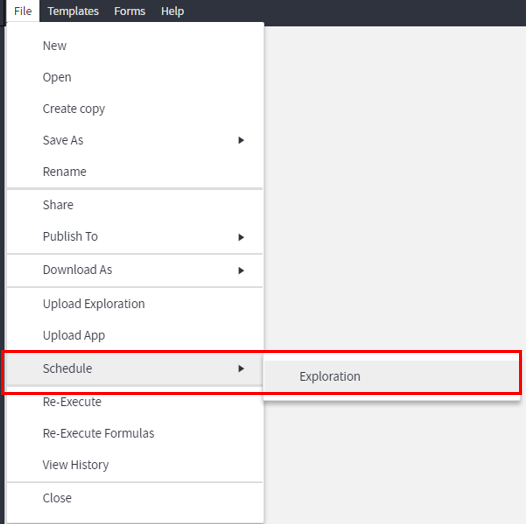Expand the Publish To submenu arrow

tap(241, 237)
